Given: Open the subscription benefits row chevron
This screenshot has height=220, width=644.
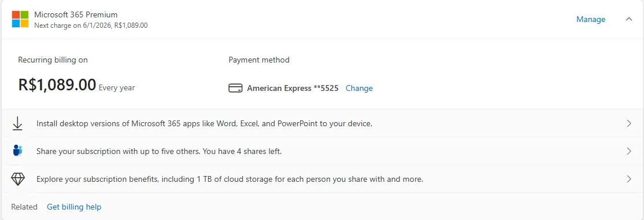Looking at the screenshot, I should [629, 179].
